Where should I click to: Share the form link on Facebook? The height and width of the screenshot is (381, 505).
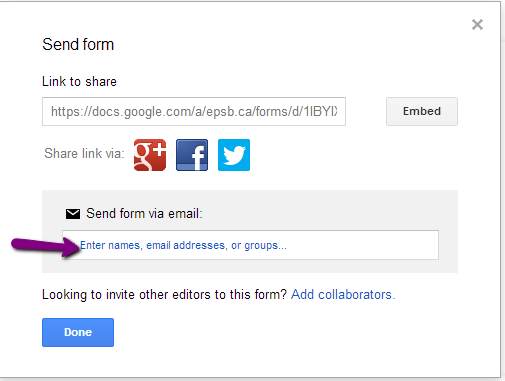pos(192,155)
